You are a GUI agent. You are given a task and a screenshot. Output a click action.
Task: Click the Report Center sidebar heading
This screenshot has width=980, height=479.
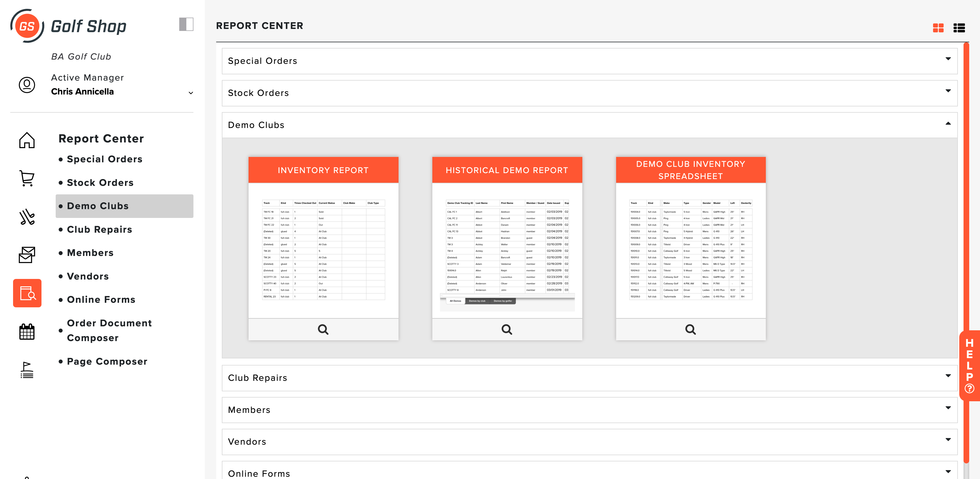[101, 138]
